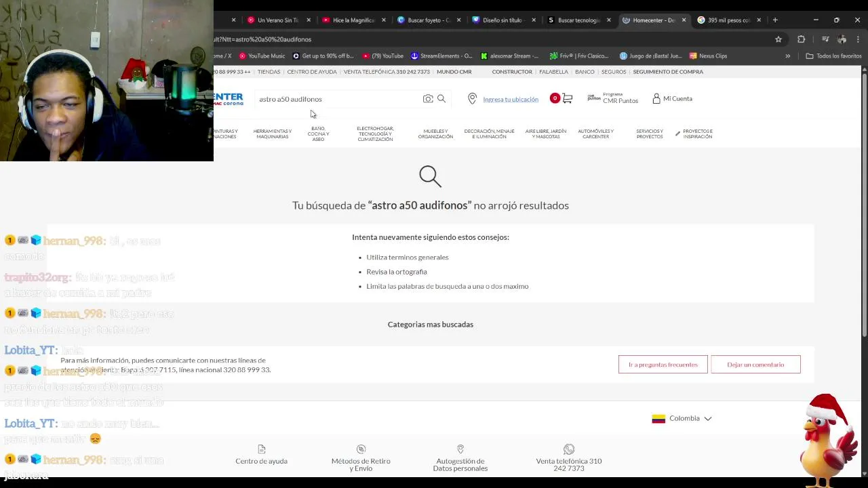Image resolution: width=868 pixels, height=488 pixels.
Task: Click the address bar URL
Action: pyautogui.click(x=262, y=39)
